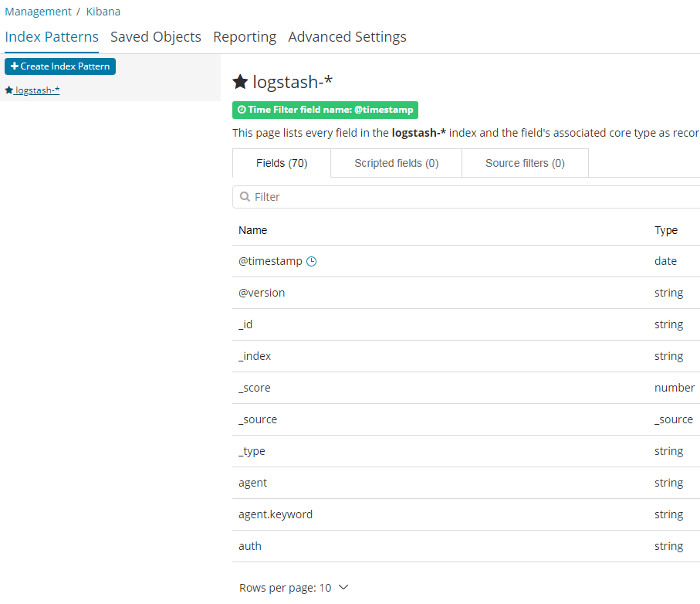
Task: Switch to Scripted fields (0) tab
Action: [397, 163]
